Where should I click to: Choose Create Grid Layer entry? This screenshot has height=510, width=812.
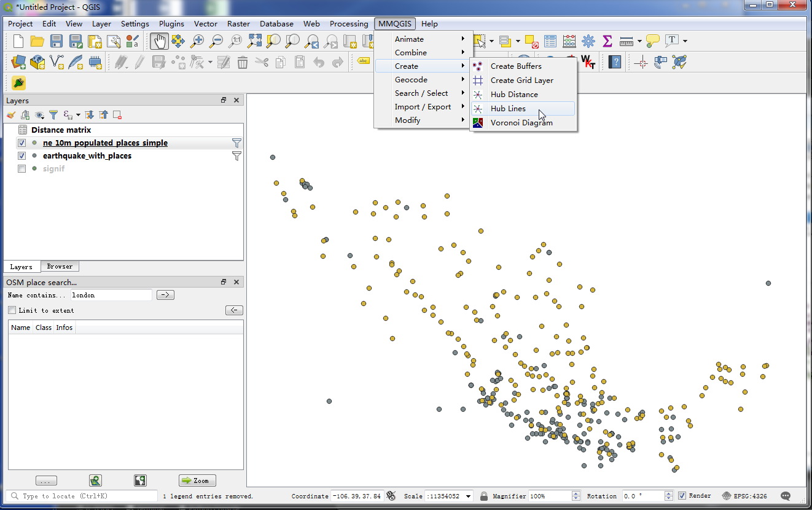[523, 80]
